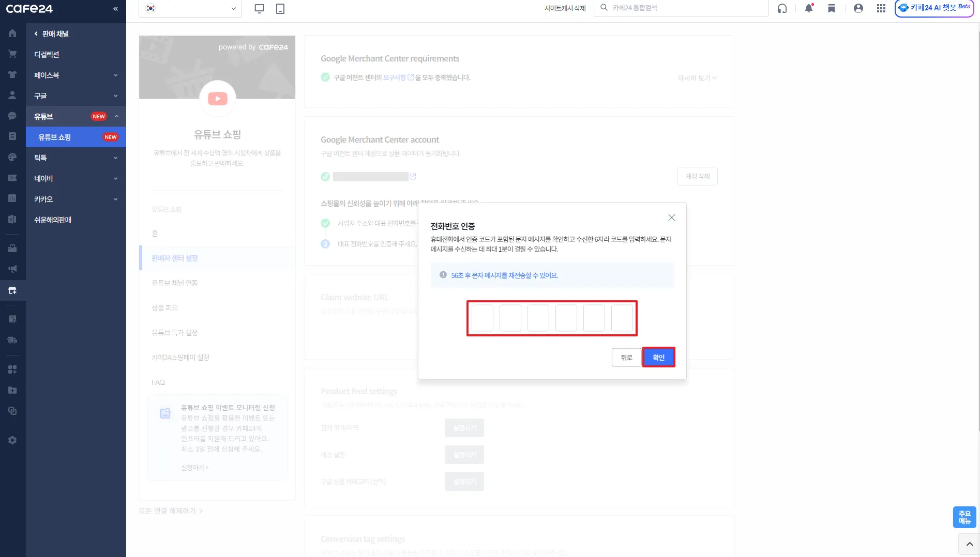
Task: Expand the 카카오 menu
Action: point(76,199)
